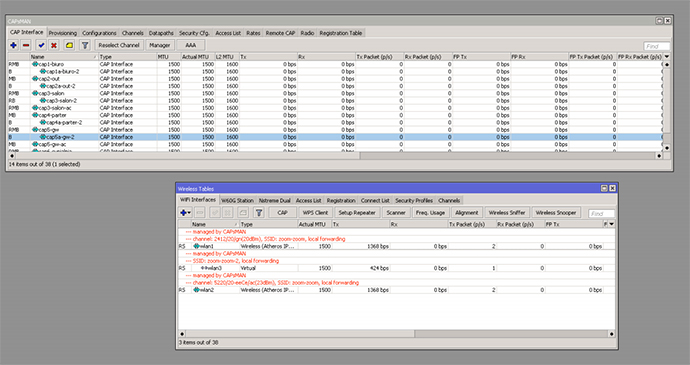
Task: Click the Reselect Channel button
Action: 119,45
